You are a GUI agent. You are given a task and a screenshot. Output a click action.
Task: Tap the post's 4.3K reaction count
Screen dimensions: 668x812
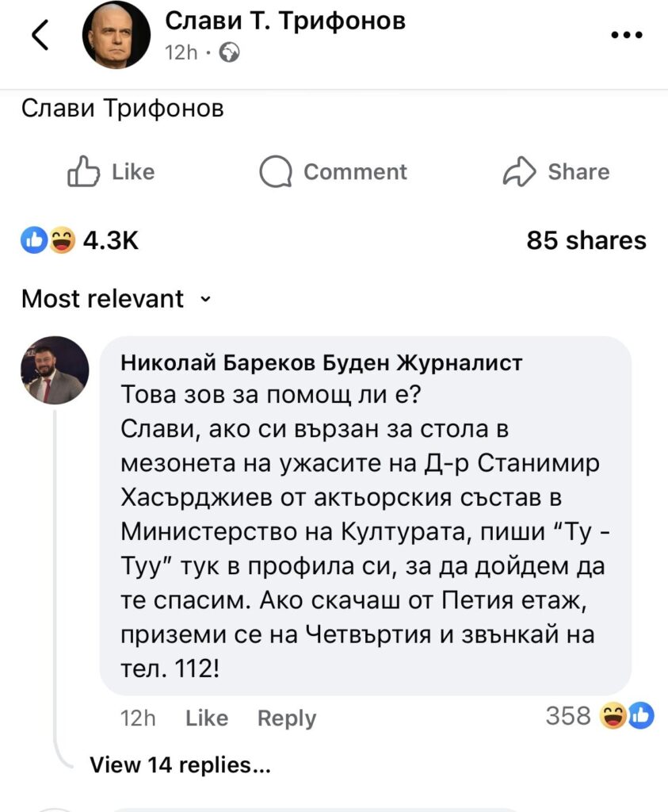click(110, 239)
